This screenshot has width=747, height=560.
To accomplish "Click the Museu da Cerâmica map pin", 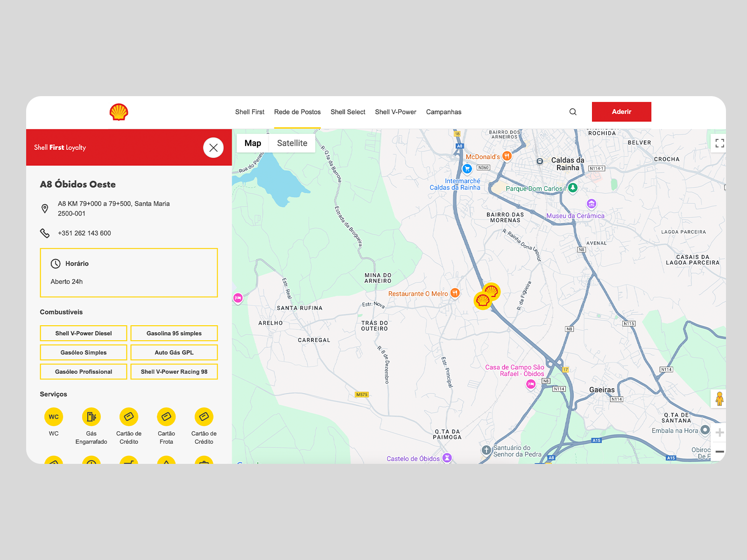I will 592,204.
